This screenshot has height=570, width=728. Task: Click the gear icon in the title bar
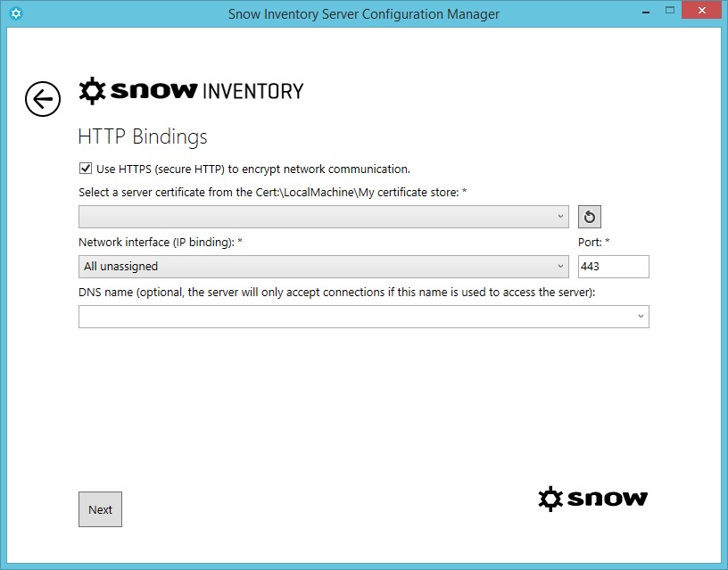[x=16, y=13]
